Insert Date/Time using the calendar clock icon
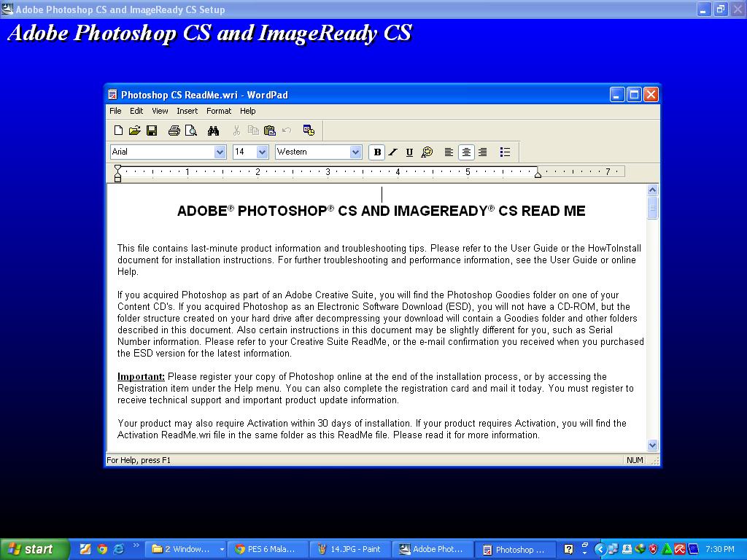The height and width of the screenshot is (560, 747). (309, 130)
